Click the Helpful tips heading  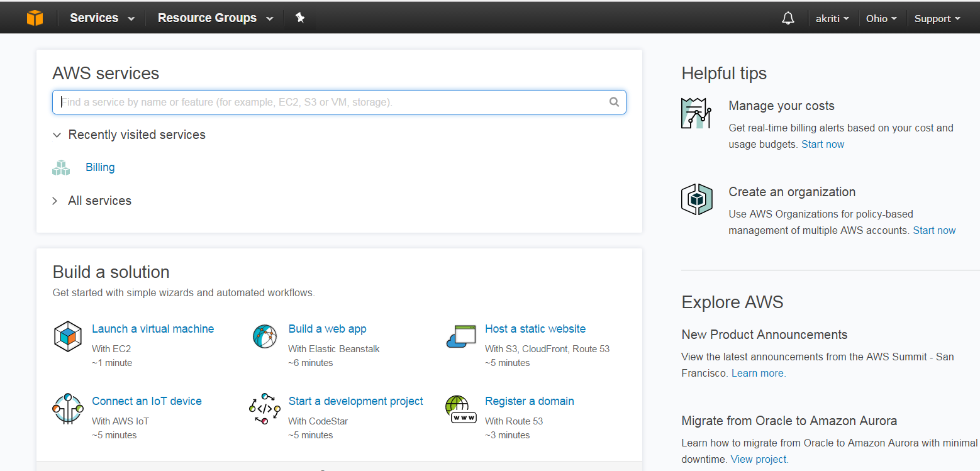point(724,74)
